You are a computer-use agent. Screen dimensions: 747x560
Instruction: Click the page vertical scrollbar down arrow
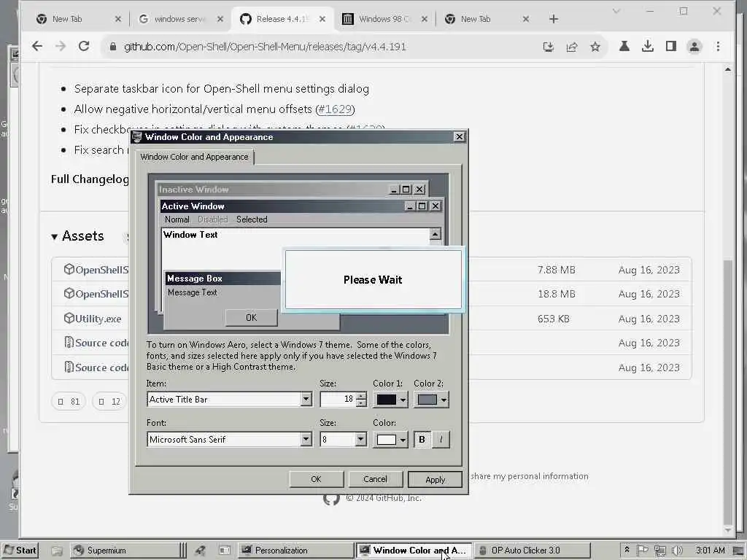tap(727, 530)
